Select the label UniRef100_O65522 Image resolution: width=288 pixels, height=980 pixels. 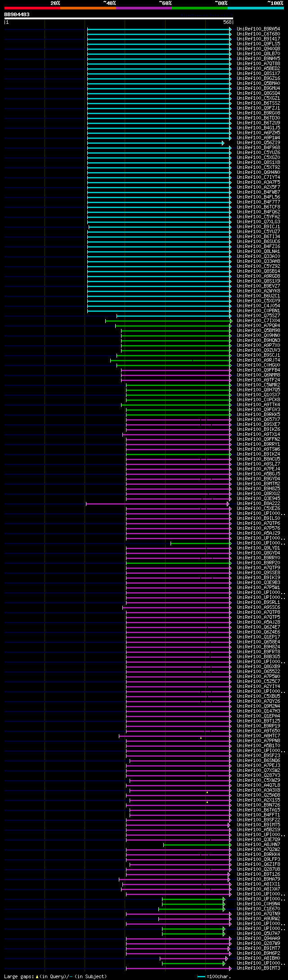(x=258, y=672)
